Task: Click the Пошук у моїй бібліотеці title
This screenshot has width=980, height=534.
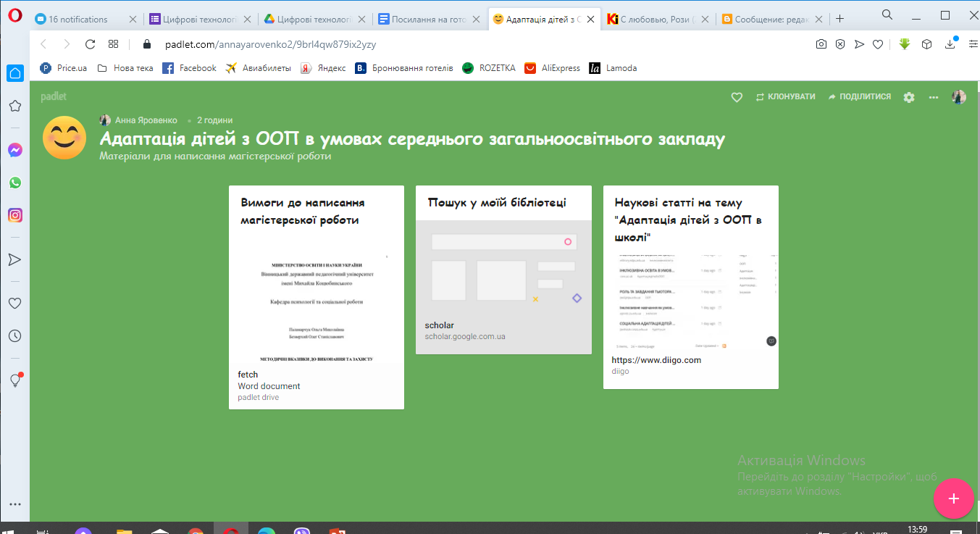Action: click(x=497, y=203)
